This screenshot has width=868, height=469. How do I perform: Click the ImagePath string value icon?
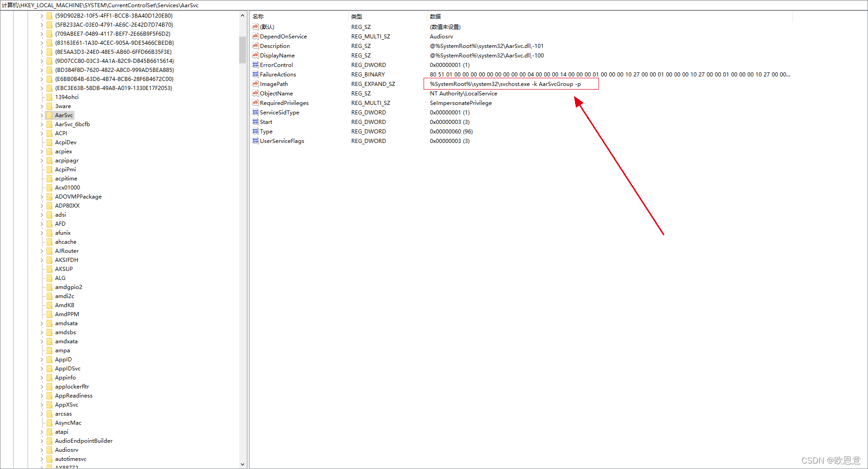255,84
